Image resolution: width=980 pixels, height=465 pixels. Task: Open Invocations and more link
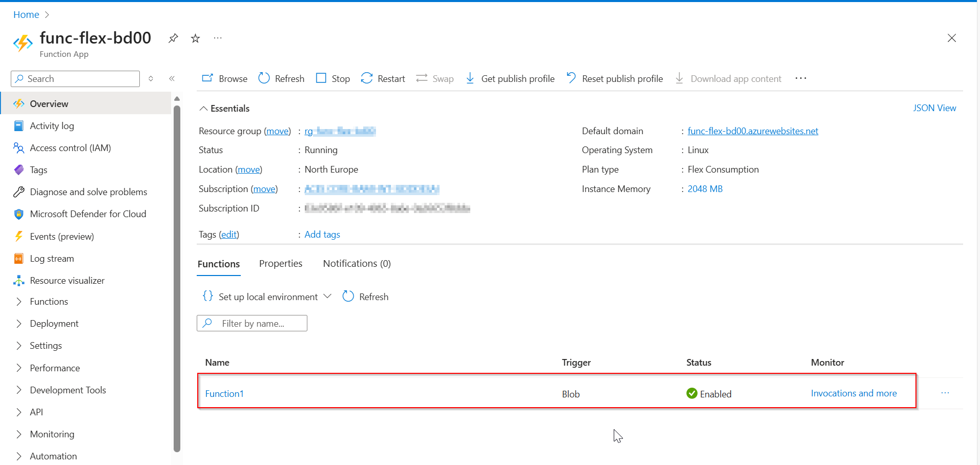853,393
